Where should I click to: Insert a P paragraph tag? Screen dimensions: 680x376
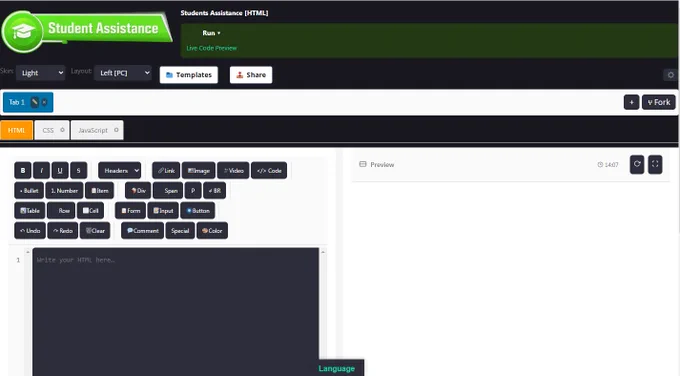point(193,190)
